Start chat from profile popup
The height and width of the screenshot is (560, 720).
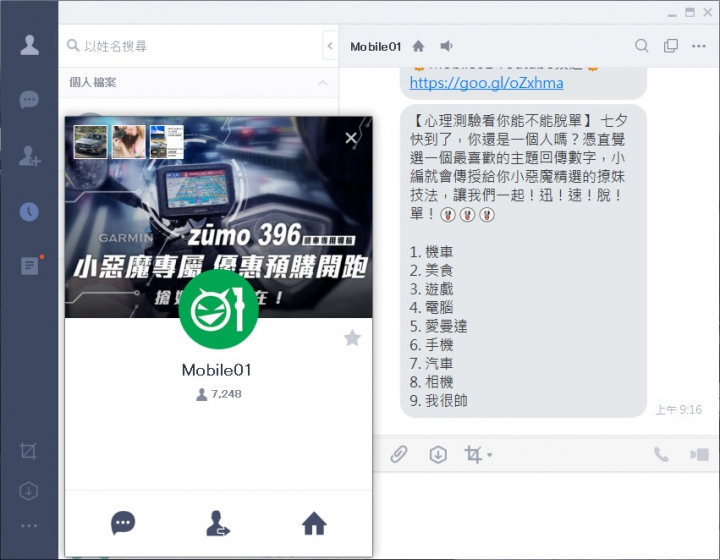[x=123, y=523]
